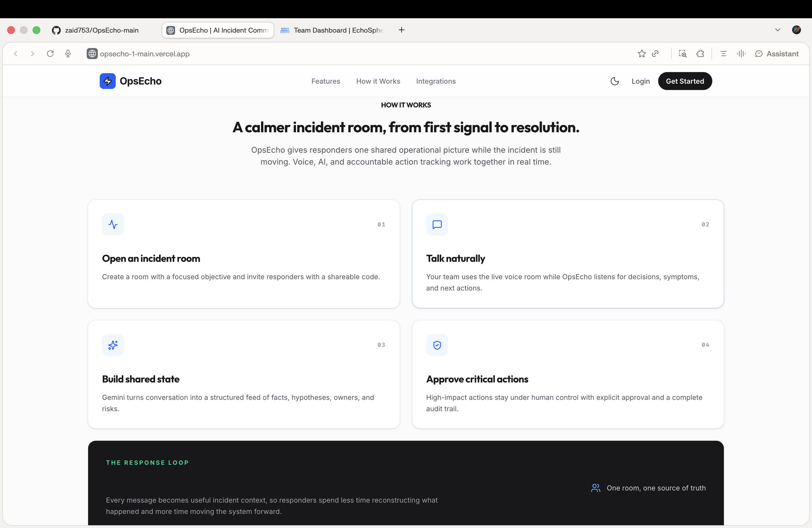Viewport: 812px width, 528px height.
Task: Open the Assistant panel
Action: [x=777, y=54]
